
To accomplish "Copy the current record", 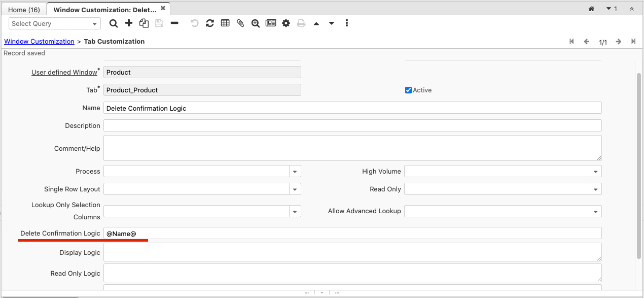I will click(144, 23).
